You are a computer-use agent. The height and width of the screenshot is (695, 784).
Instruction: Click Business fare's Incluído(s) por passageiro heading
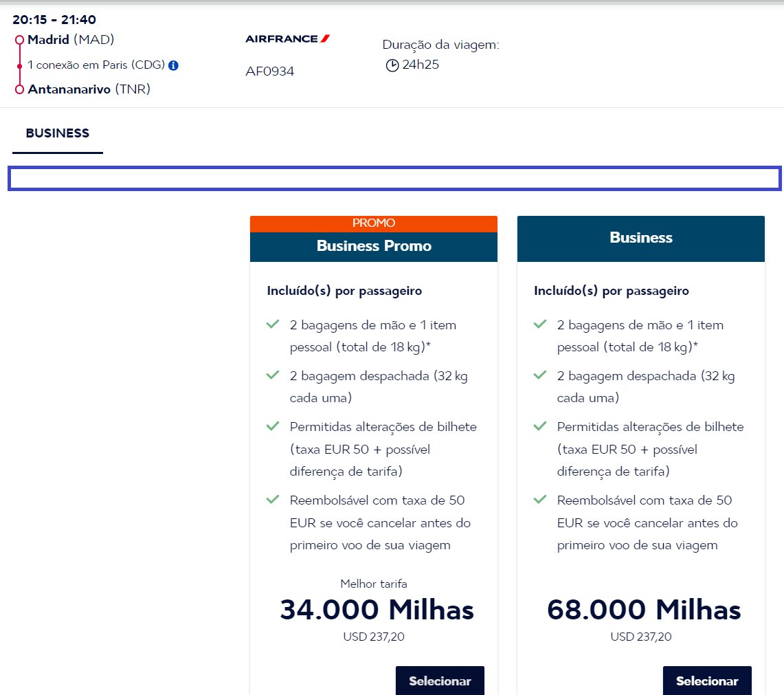click(612, 291)
